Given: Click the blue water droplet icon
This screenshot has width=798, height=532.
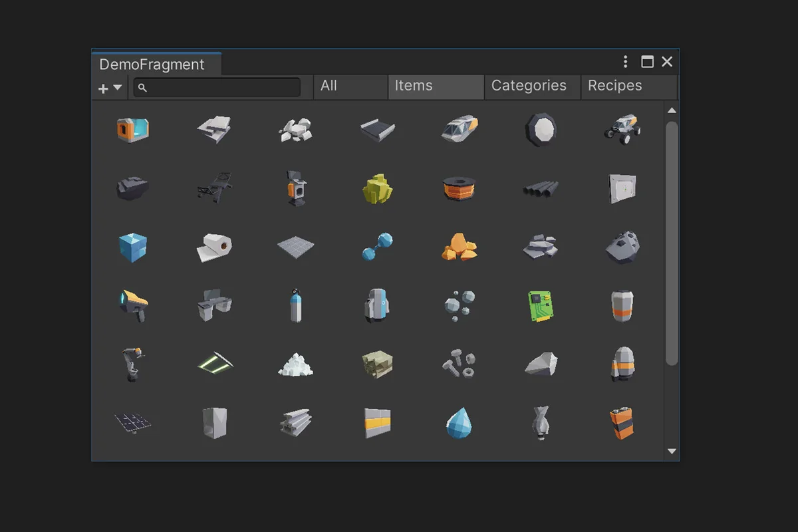Looking at the screenshot, I should pos(458,422).
